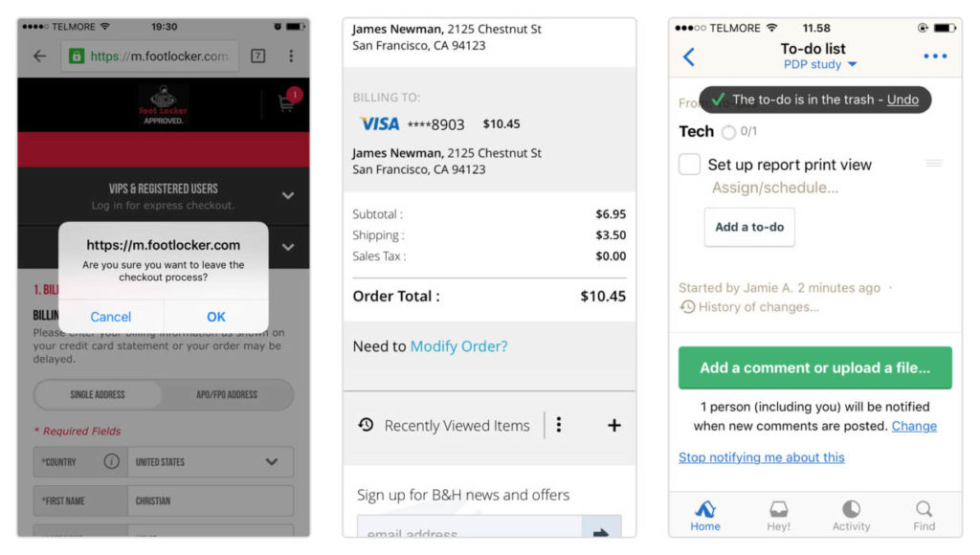
Task: Tap the three-dot icon beside Recently Viewed Items
Action: tap(559, 425)
